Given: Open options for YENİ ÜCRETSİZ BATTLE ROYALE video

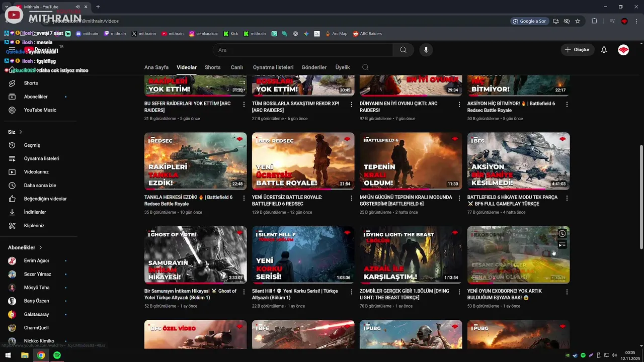Looking at the screenshot, I should pos(352,198).
